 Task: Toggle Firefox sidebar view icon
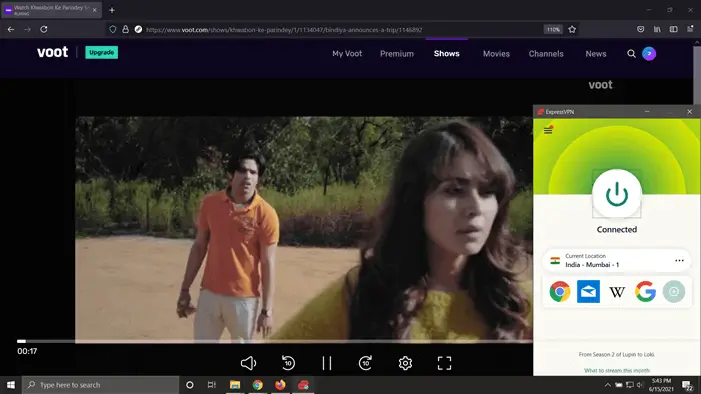point(674,30)
